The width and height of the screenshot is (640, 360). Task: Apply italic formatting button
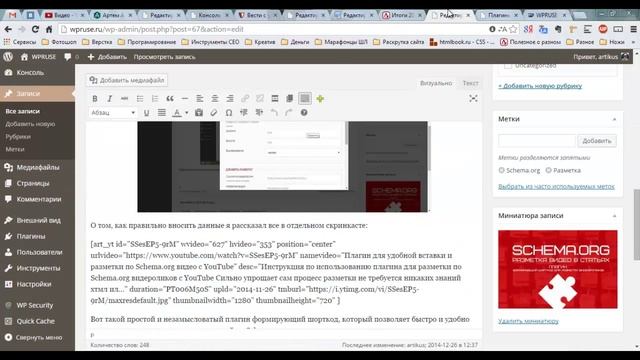tap(109, 99)
